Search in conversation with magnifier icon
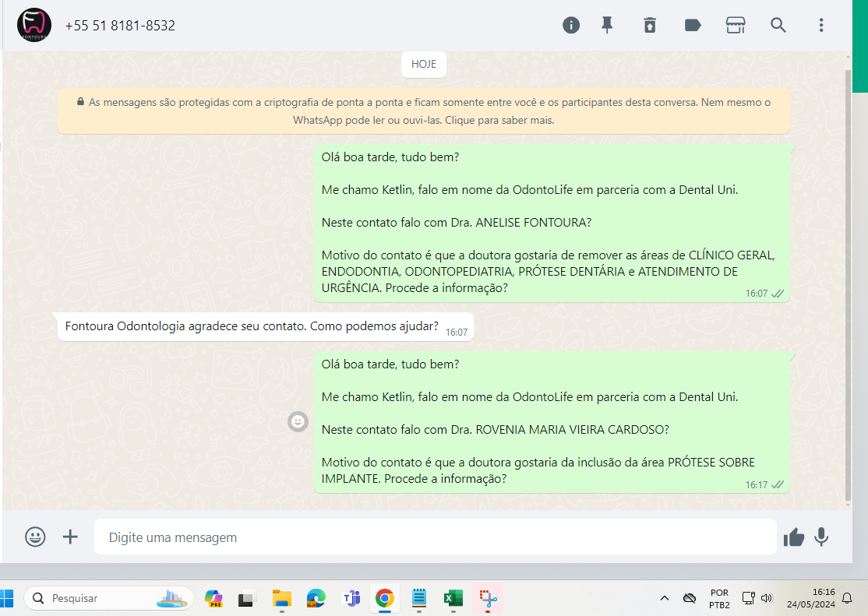Viewport: 868px width, 616px height. [x=778, y=25]
